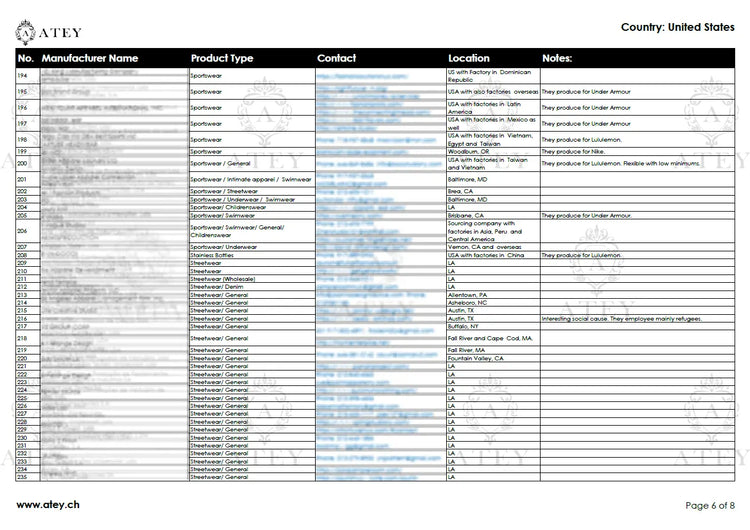The height and width of the screenshot is (530, 750).
Task: Click the 'Interesting social cause' note
Action: click(x=621, y=318)
